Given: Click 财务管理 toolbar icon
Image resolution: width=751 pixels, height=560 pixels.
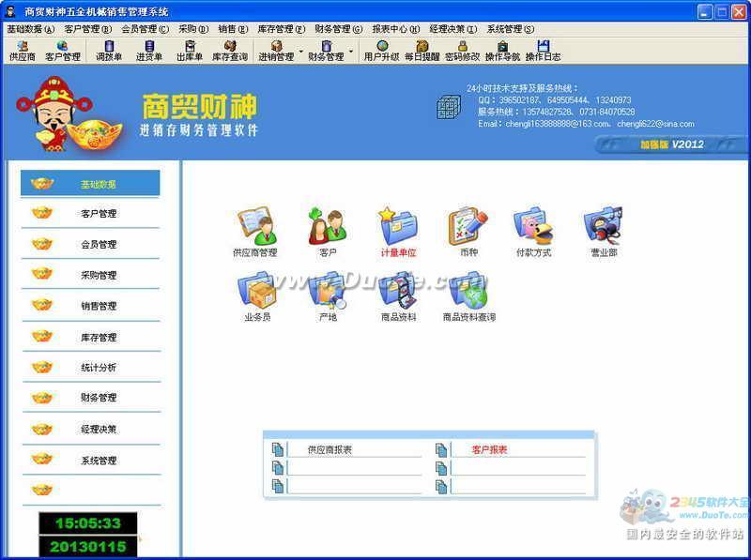Looking at the screenshot, I should click(x=326, y=51).
